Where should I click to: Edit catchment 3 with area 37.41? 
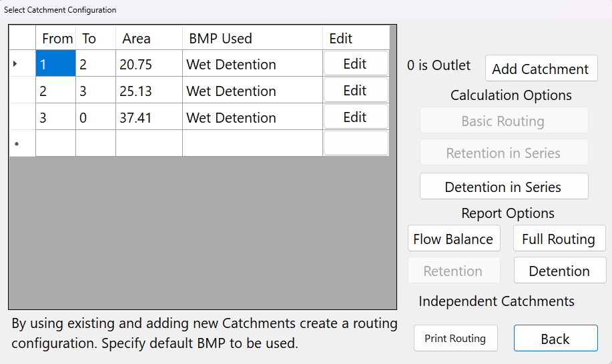click(x=355, y=117)
